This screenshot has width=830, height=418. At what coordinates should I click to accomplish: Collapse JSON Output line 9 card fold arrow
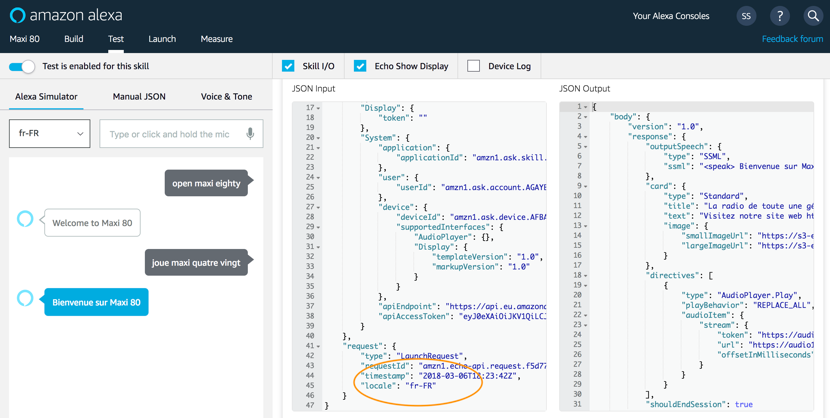pos(585,186)
